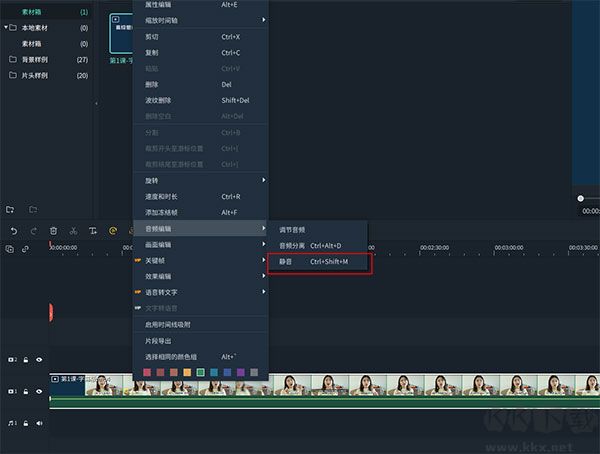The height and width of the screenshot is (454, 600).
Task: Expand the 旋转 submenu arrow
Action: 264,180
